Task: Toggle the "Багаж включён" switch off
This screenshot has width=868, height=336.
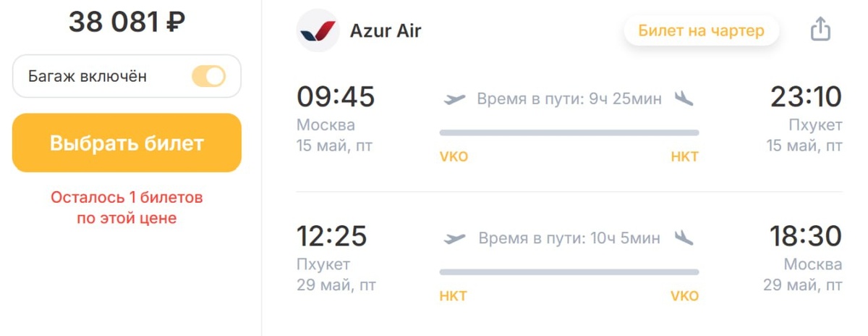Action: click(x=208, y=76)
